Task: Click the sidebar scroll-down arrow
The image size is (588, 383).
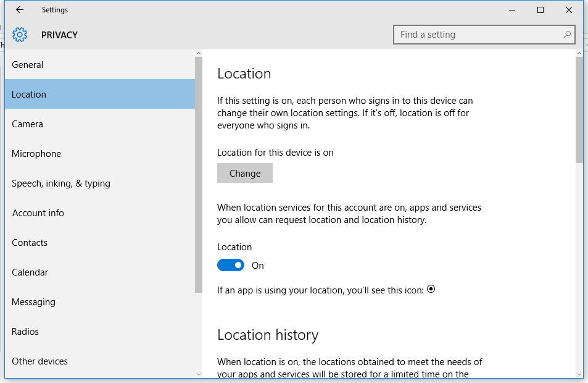Action: pos(198,374)
